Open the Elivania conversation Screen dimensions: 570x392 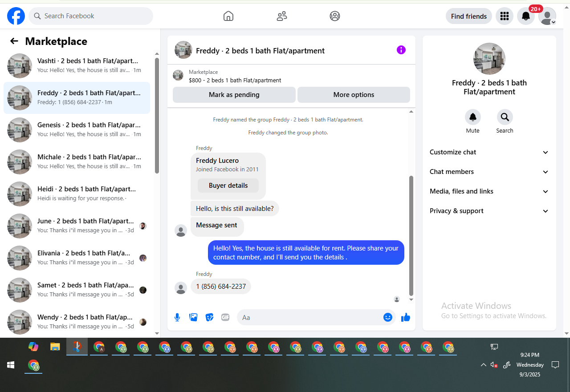point(77,258)
